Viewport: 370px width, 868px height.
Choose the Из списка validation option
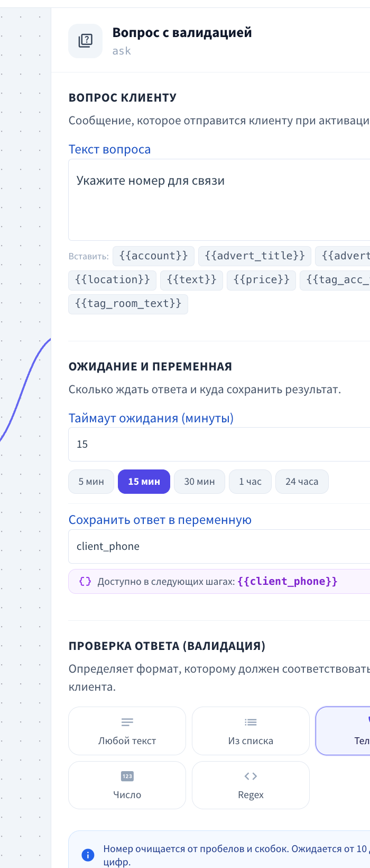coord(251,731)
